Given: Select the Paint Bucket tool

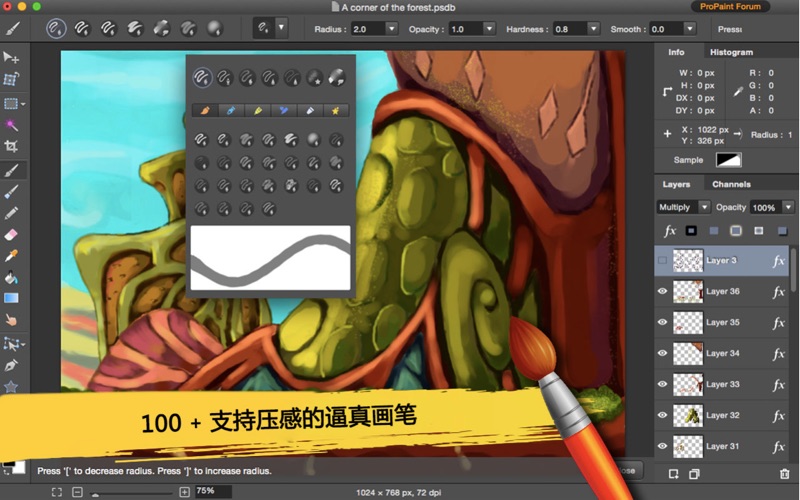Looking at the screenshot, I should [12, 277].
